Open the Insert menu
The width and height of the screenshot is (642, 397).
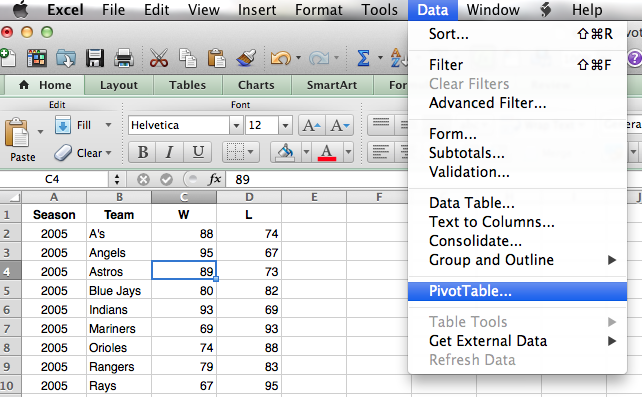(257, 9)
